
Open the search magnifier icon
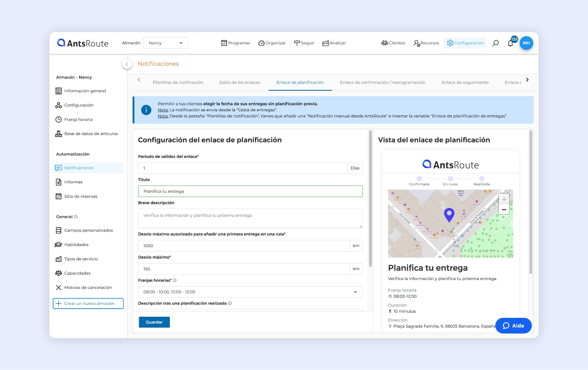(x=495, y=43)
